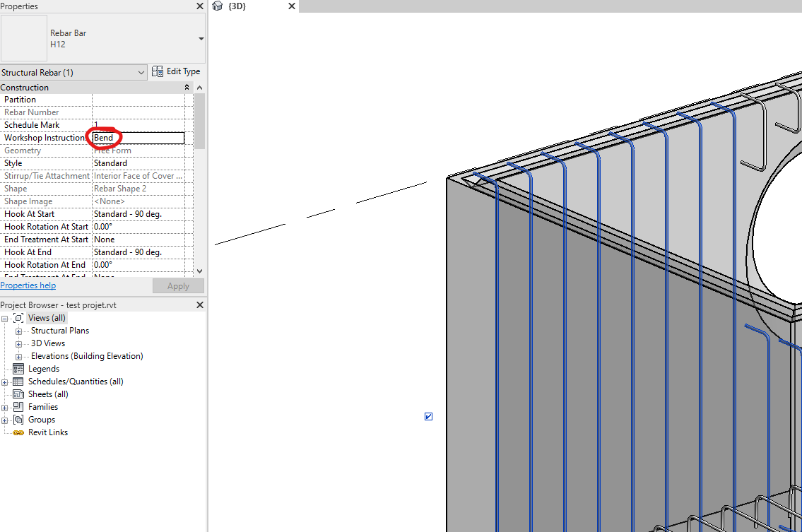The height and width of the screenshot is (532, 802).
Task: Select Schedules/Quantities (all) tree item
Action: coord(76,382)
